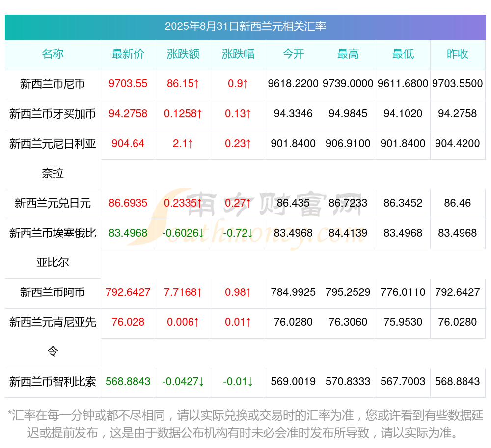The height and width of the screenshot is (448, 491).
Task: Click previous close 904.4200
Action: (458, 144)
